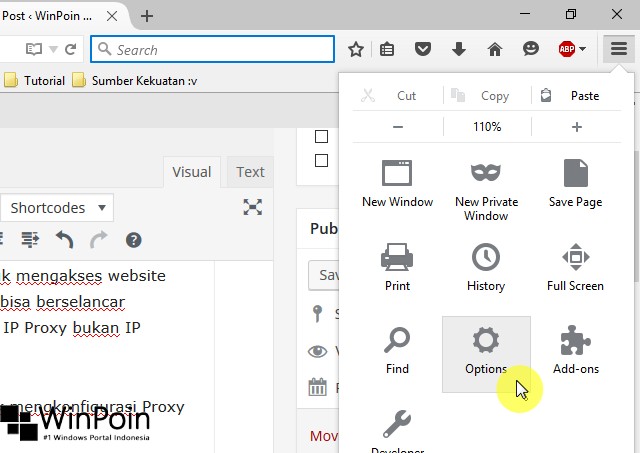Toggle Reader view book icon

pyautogui.click(x=34, y=49)
